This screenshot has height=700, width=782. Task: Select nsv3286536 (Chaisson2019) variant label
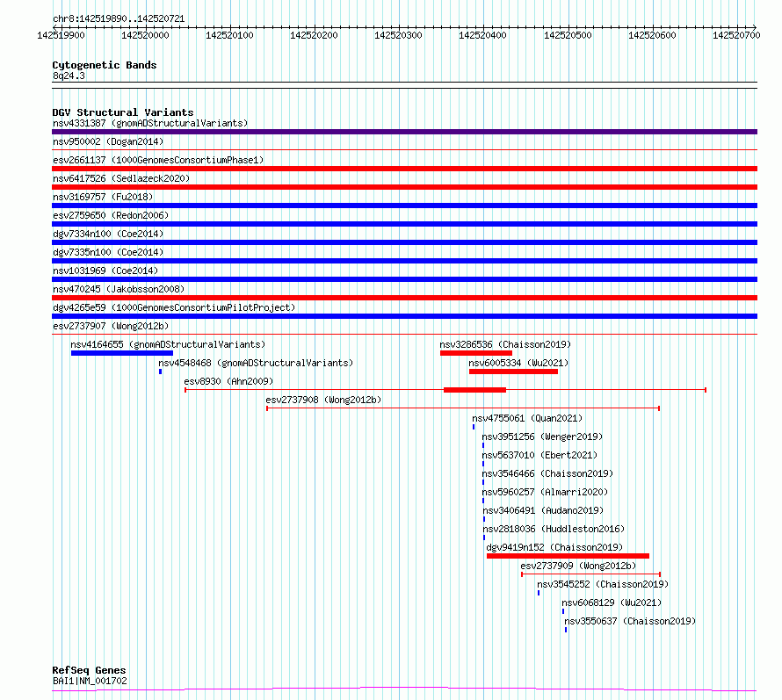[505, 344]
